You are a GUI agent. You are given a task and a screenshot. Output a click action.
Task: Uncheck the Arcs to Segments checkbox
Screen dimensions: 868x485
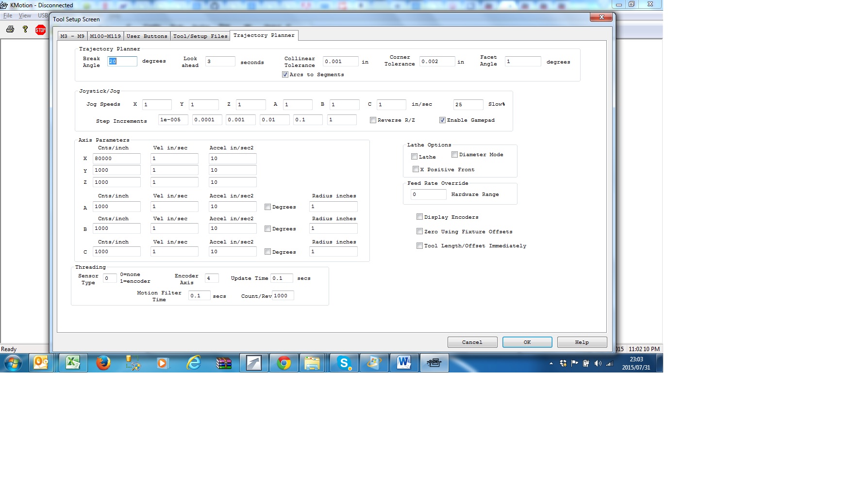[285, 75]
